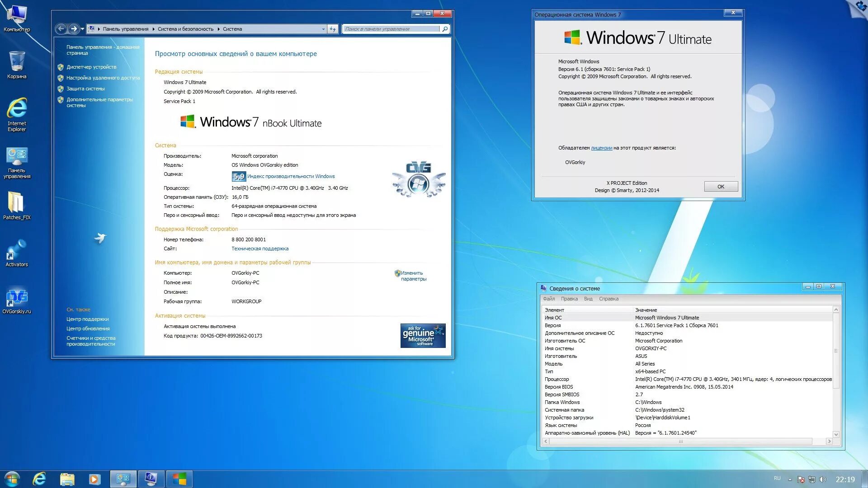Open Файл menu in Сведения о системе
This screenshot has height=488, width=868.
[549, 299]
